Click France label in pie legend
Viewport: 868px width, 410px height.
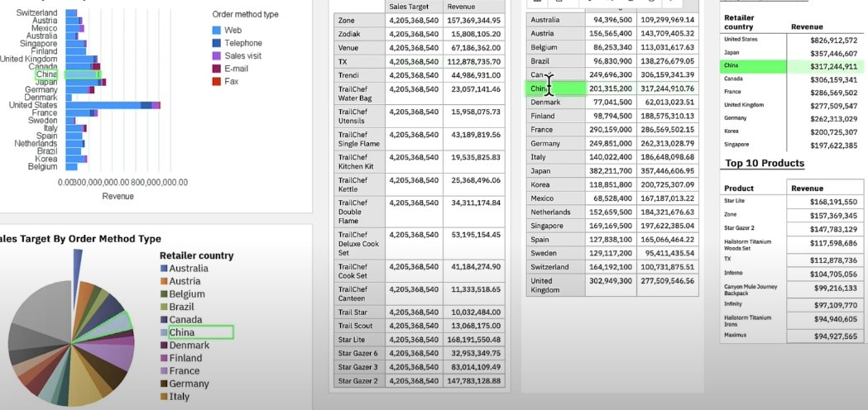(x=185, y=370)
